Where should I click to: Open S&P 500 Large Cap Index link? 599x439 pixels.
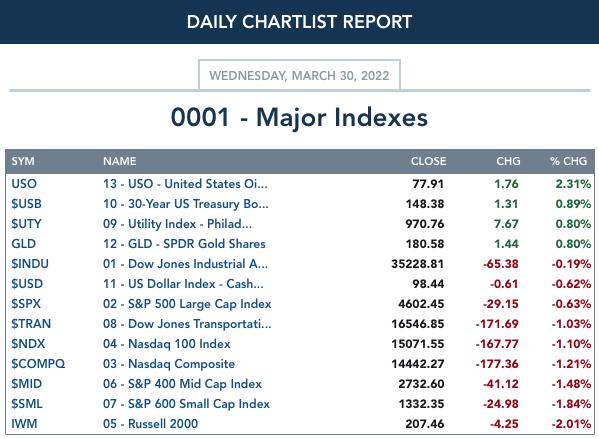pos(187,304)
